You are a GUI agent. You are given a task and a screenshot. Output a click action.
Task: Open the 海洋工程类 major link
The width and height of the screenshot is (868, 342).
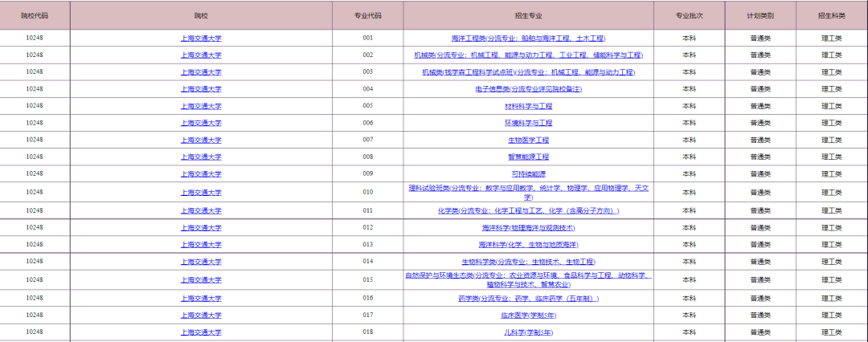tap(528, 39)
